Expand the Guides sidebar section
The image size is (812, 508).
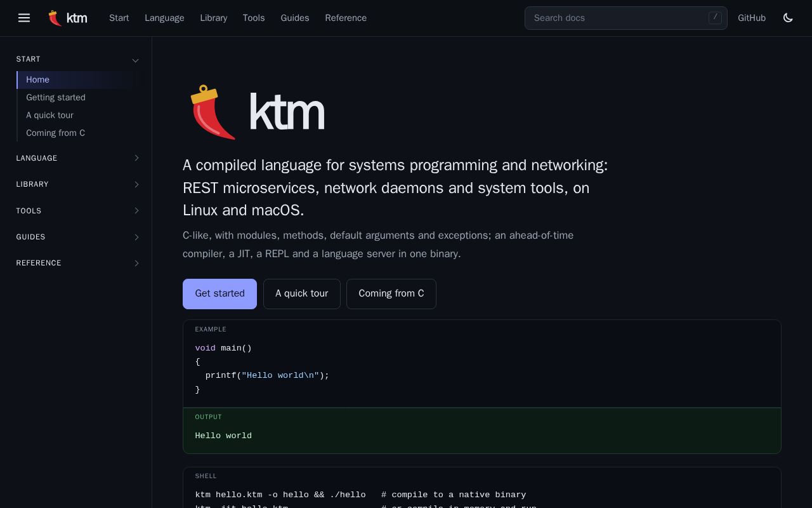pyautogui.click(x=78, y=237)
